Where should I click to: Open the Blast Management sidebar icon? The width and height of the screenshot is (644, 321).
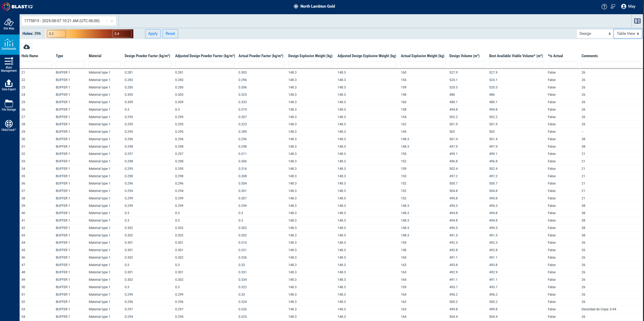9,65
